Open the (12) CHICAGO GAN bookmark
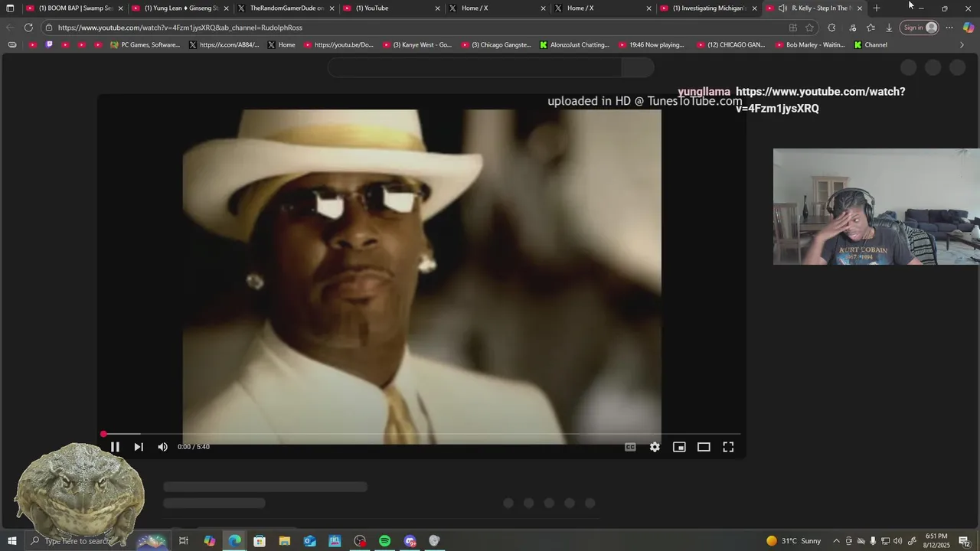The height and width of the screenshot is (551, 980). click(x=730, y=44)
